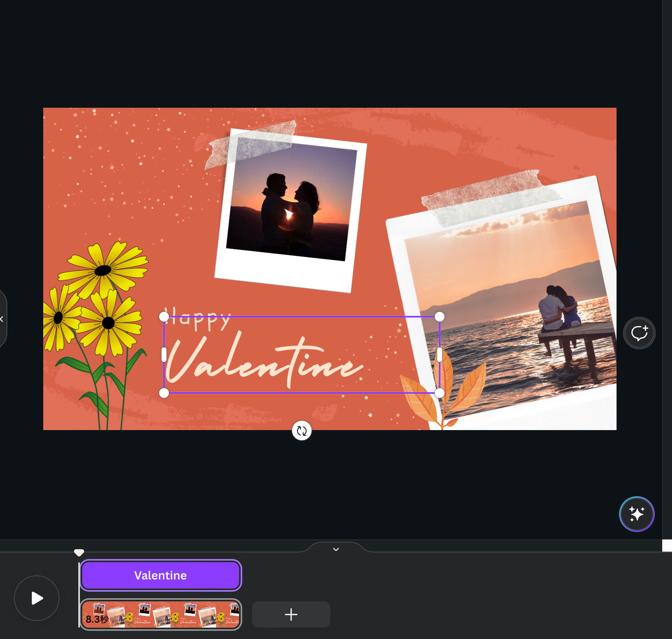Open the comment bubble icon
This screenshot has width=672, height=639.
tap(639, 333)
